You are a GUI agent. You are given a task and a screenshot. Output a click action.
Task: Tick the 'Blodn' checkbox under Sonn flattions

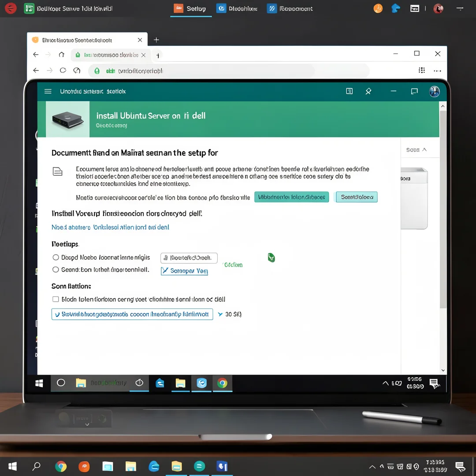tap(56, 299)
